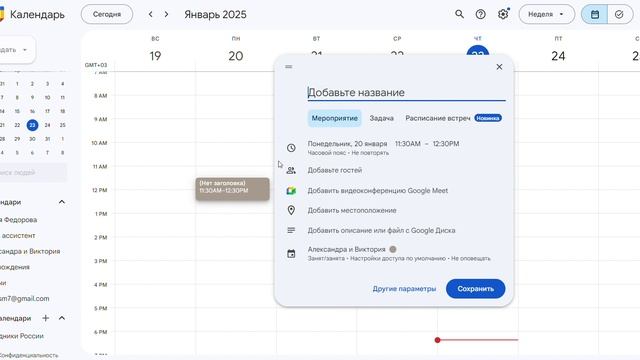Viewport: 640px width, 360px height.
Task: Select date 16 in mini calendar
Action: click(x=32, y=111)
